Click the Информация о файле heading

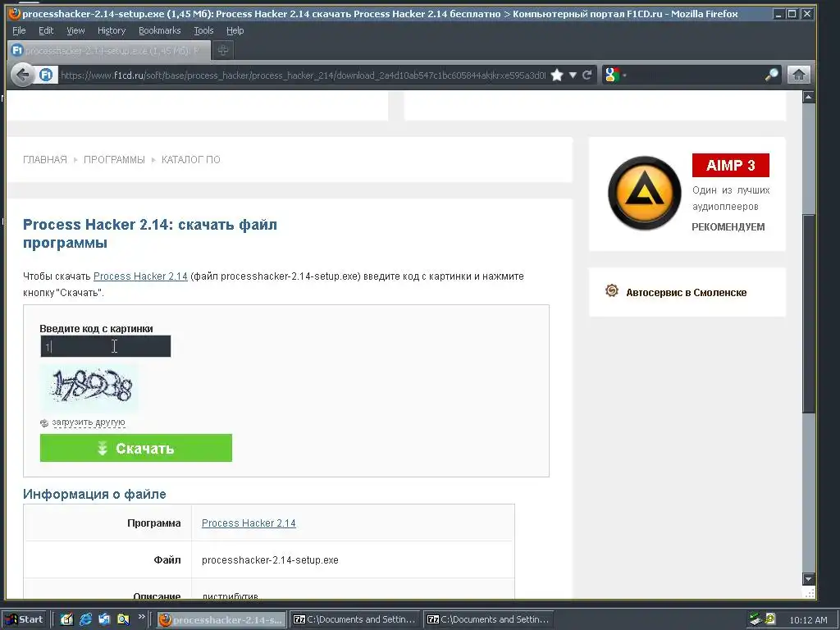[x=94, y=494]
